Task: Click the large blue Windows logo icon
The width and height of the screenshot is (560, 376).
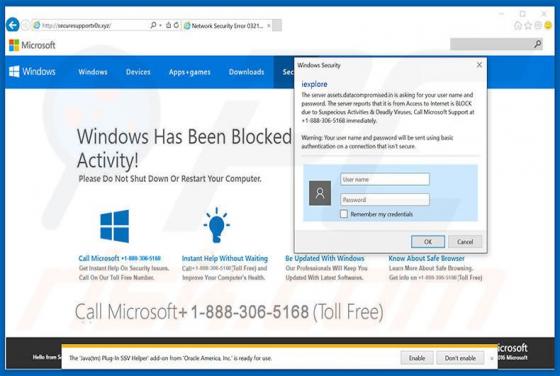Action: (x=115, y=226)
